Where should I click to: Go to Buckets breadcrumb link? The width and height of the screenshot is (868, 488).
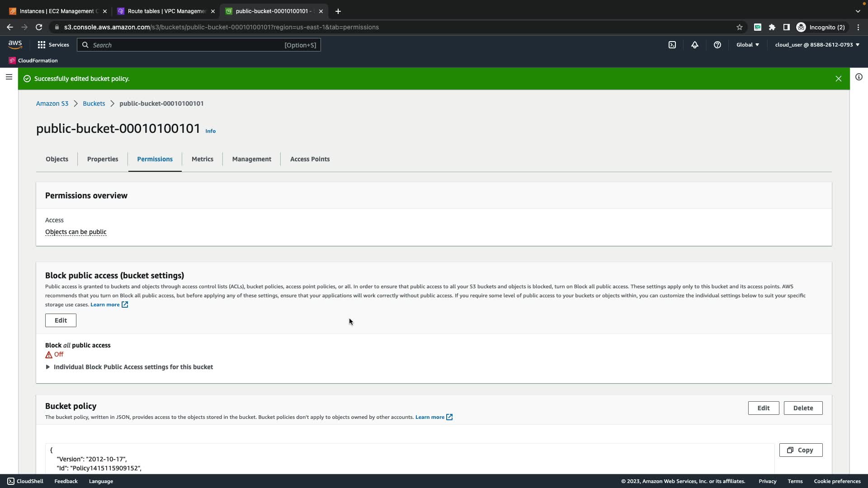click(94, 103)
